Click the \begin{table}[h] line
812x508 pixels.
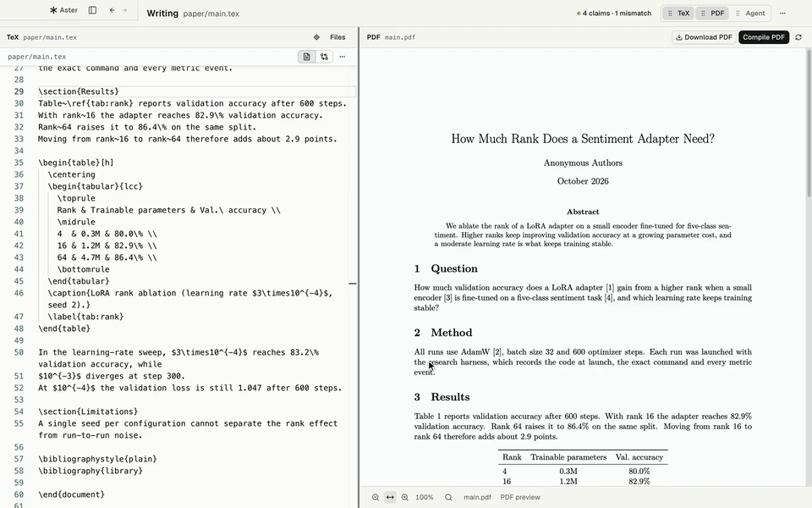[75, 163]
